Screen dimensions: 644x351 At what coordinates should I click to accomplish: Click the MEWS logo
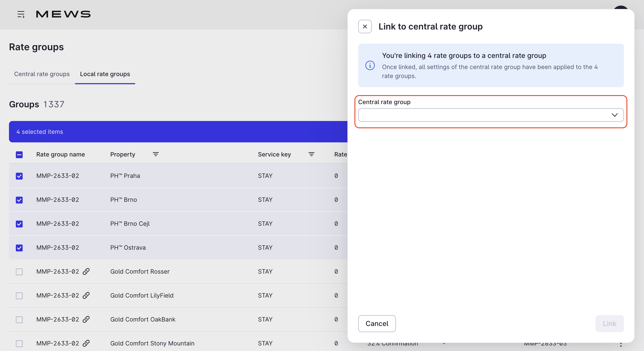click(x=63, y=14)
